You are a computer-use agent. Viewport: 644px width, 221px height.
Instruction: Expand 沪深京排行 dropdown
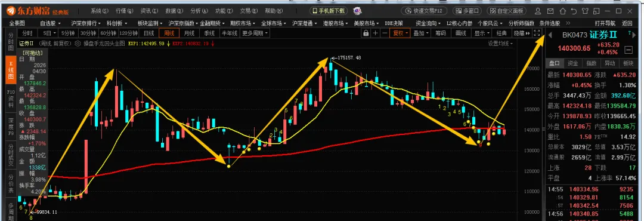(x=85, y=23)
